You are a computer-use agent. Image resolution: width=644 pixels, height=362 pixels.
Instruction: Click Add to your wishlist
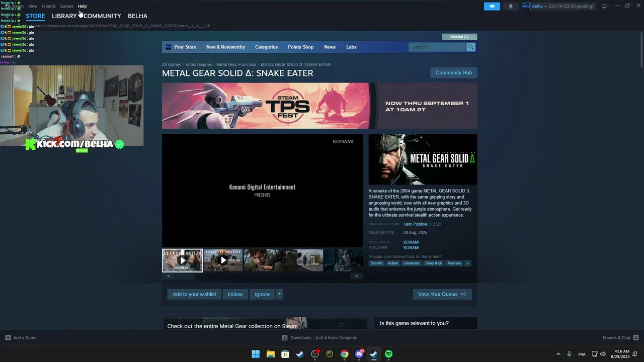pos(194,295)
